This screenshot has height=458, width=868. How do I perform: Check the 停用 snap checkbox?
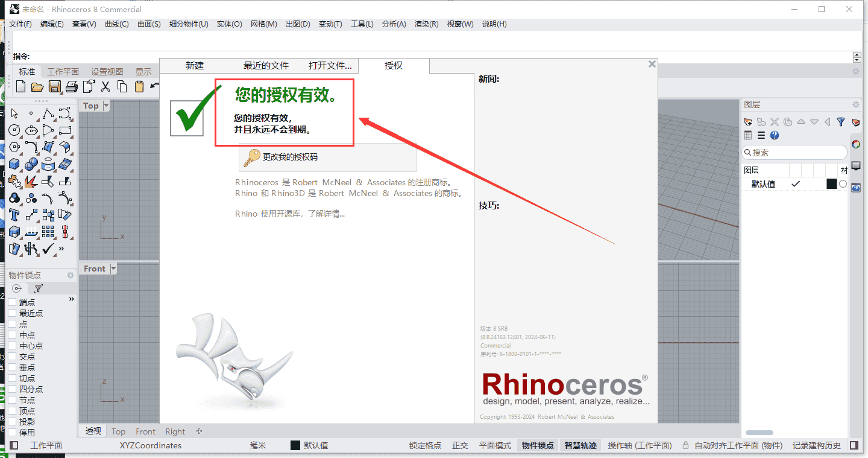coord(12,433)
